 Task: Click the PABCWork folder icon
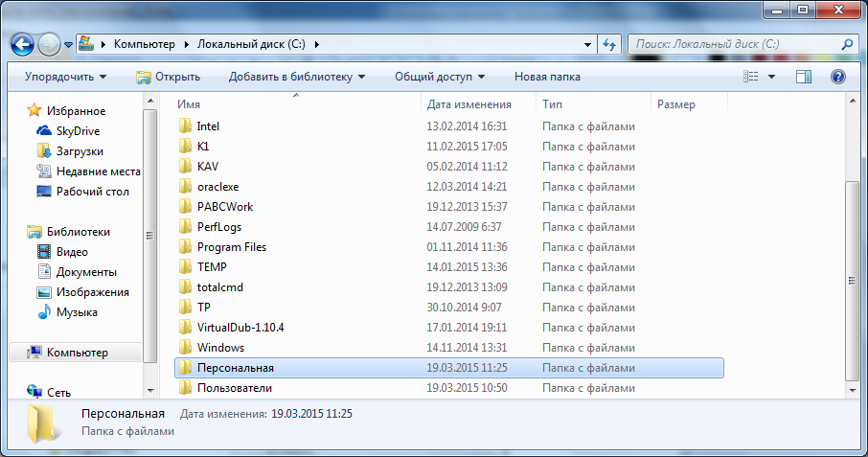click(186, 206)
